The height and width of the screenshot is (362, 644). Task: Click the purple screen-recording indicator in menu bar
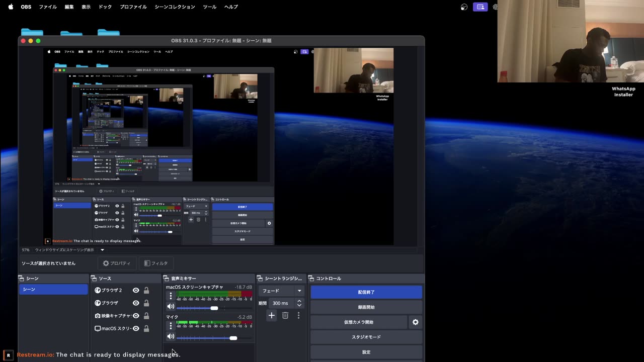480,7
